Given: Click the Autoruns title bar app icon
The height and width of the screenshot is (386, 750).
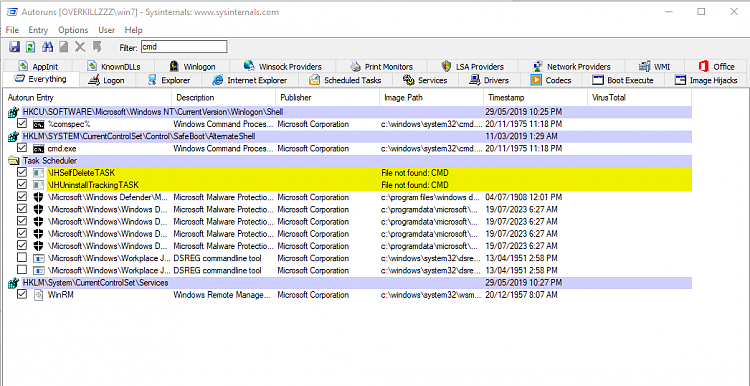Looking at the screenshot, I should [11, 12].
